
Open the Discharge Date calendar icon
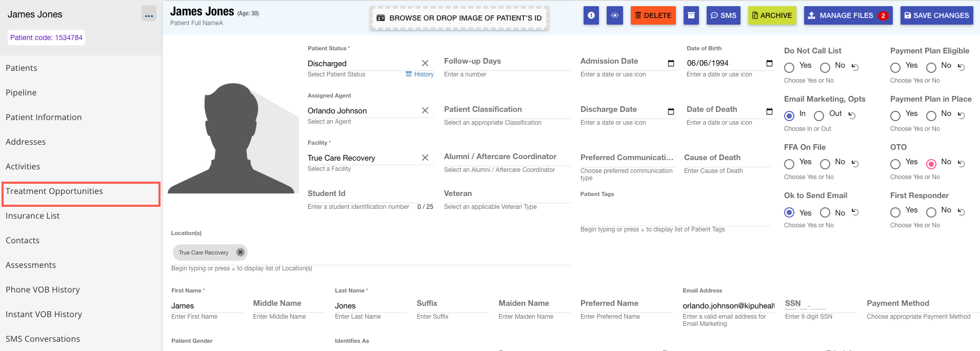(x=671, y=111)
